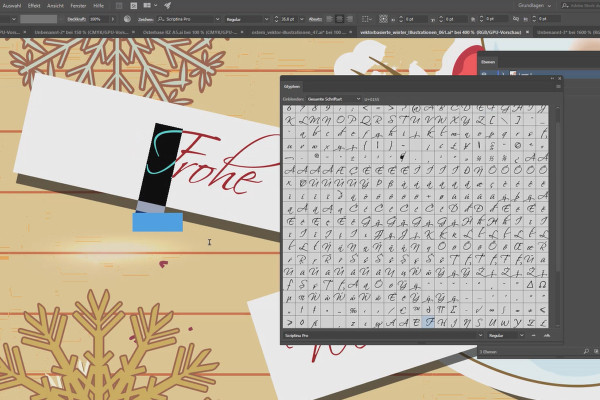Click the GPU performance rocket icon
600x400 pixels.
pyautogui.click(x=168, y=6)
